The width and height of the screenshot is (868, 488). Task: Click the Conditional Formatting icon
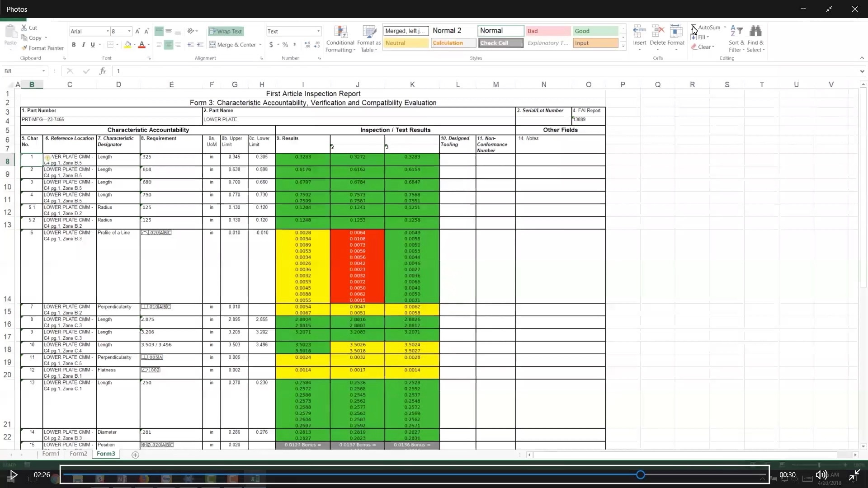pos(340,33)
